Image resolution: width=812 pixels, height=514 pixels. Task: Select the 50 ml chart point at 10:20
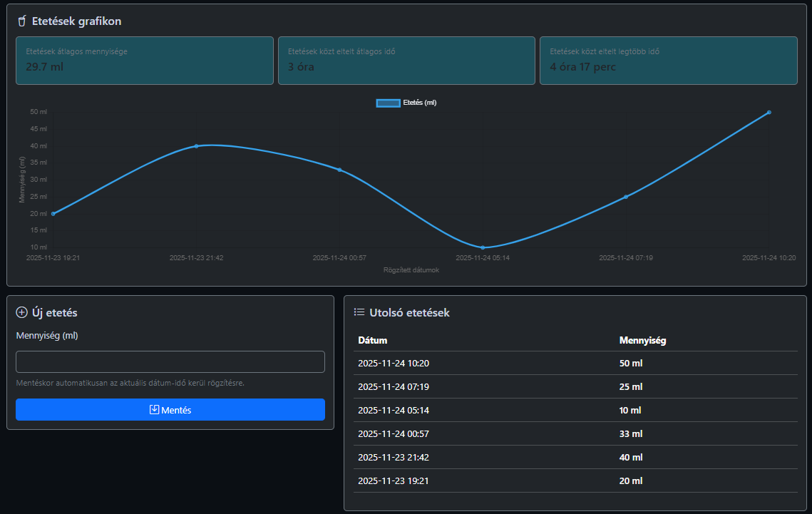[x=769, y=112]
